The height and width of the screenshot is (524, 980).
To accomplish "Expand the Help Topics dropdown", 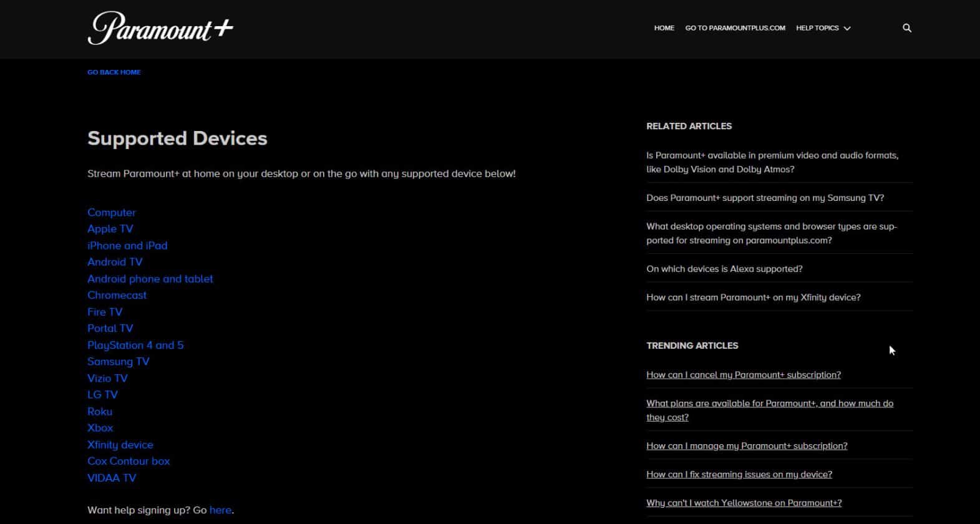I will click(x=823, y=28).
